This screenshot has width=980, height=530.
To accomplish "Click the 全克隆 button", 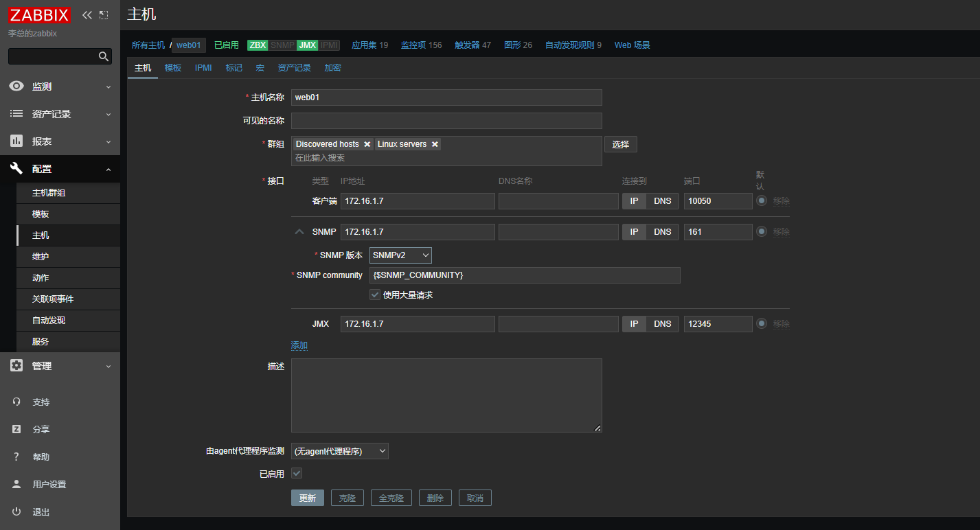I will 391,498.
